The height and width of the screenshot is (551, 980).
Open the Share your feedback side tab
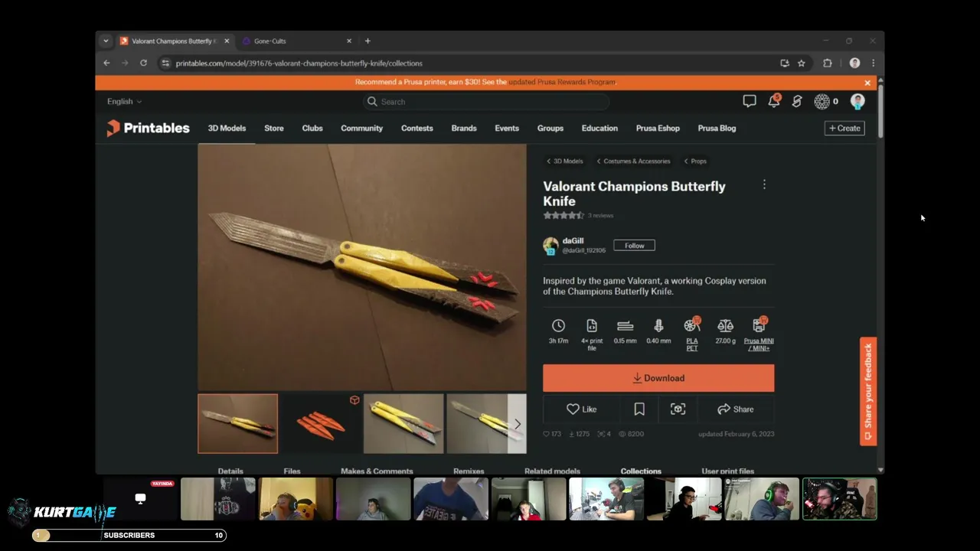pyautogui.click(x=868, y=391)
